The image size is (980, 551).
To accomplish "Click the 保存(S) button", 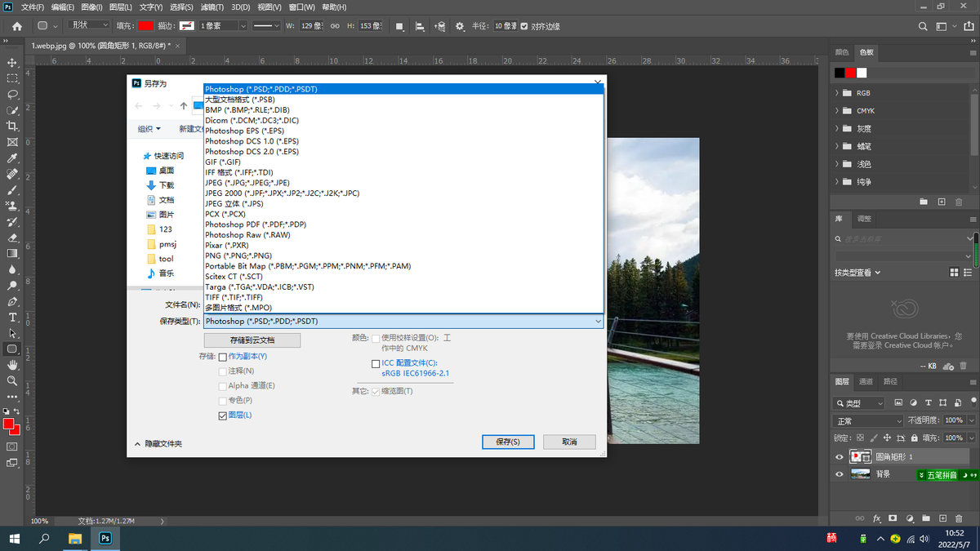I will click(508, 442).
